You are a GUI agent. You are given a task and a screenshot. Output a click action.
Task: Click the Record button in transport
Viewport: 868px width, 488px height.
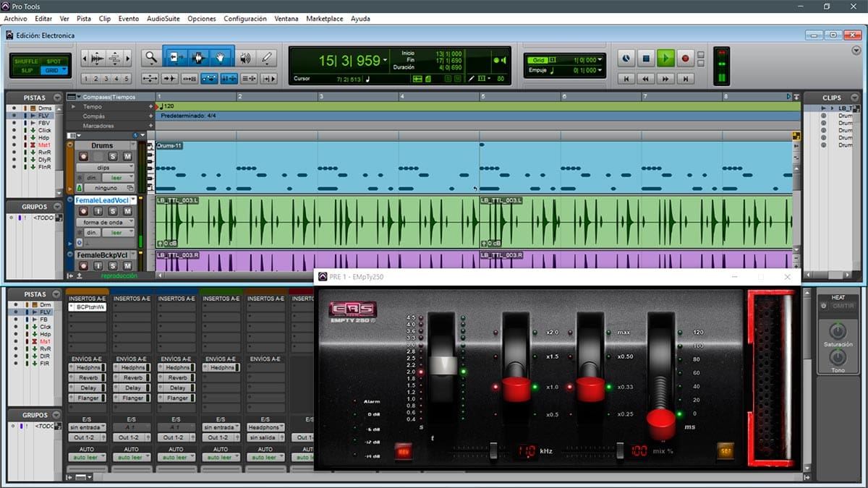[686, 59]
